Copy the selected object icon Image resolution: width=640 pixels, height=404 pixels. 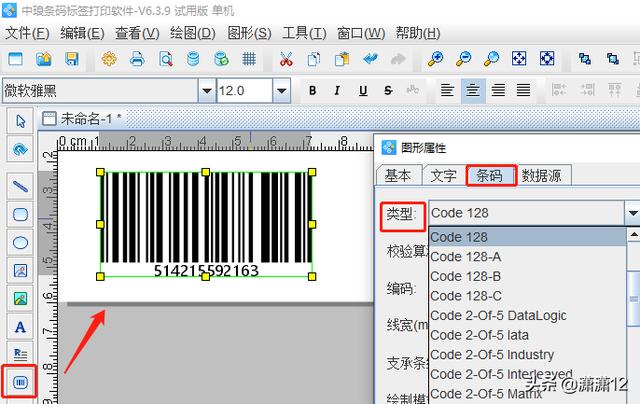pos(314,59)
